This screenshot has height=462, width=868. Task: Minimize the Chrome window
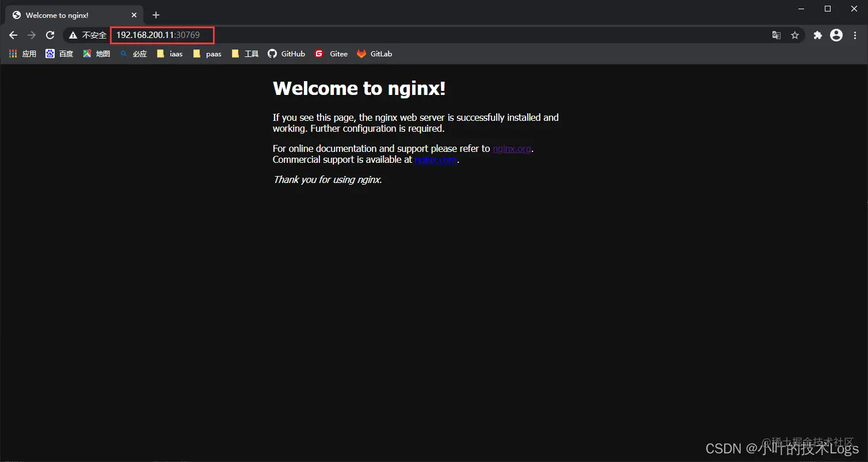click(x=801, y=8)
